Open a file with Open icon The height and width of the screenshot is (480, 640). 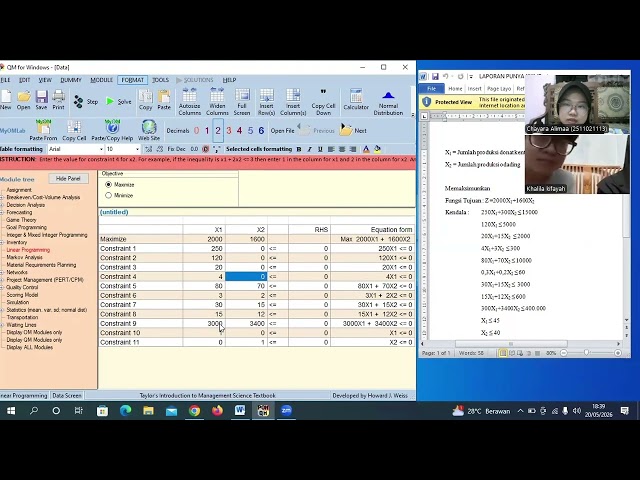tap(24, 100)
